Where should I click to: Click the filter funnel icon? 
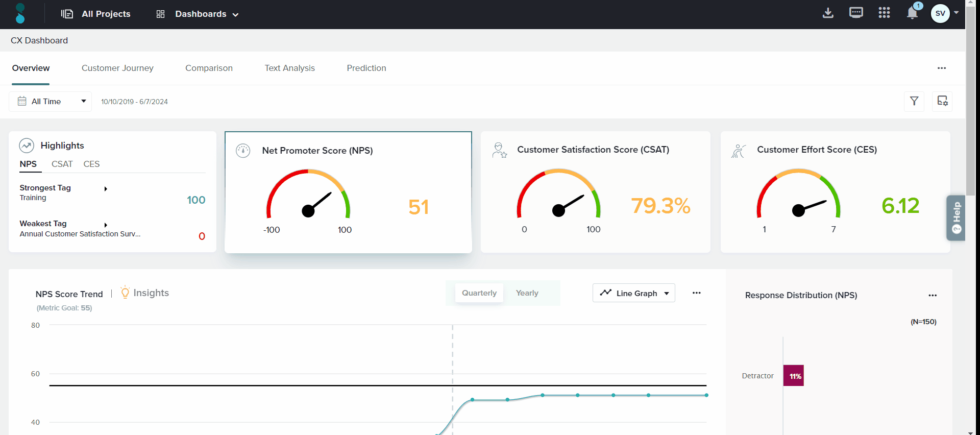pos(914,101)
